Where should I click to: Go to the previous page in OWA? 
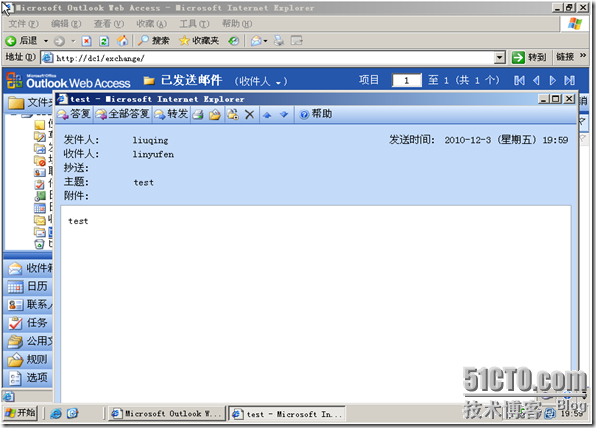click(x=536, y=81)
